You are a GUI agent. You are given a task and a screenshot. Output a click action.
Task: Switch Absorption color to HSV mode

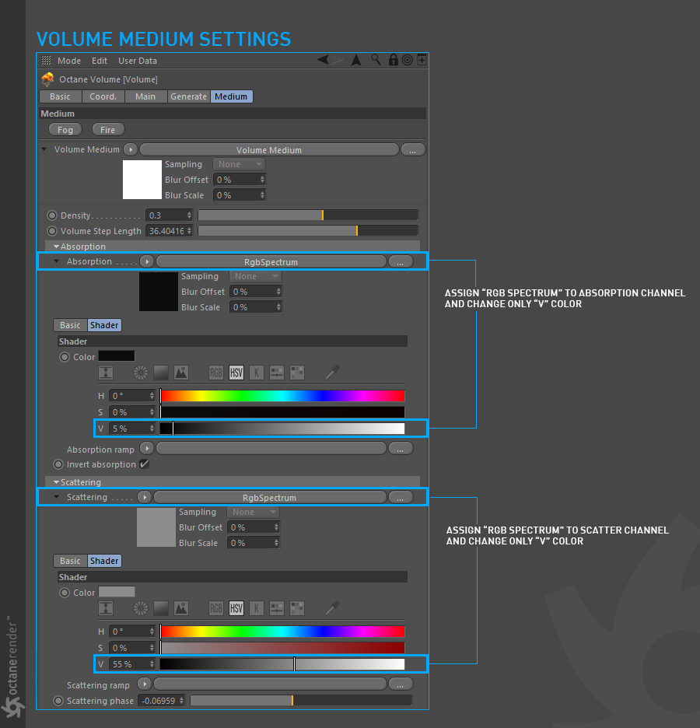pyautogui.click(x=236, y=373)
